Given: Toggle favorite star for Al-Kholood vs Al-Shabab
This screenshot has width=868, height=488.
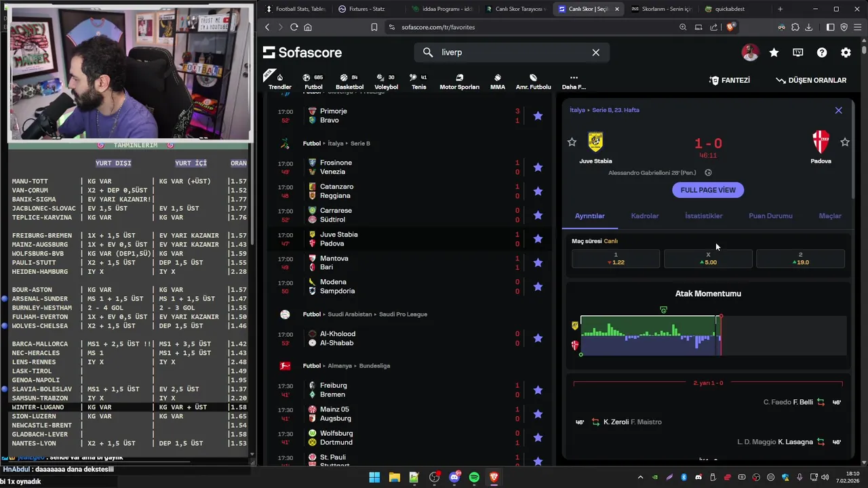Looking at the screenshot, I should tap(538, 338).
